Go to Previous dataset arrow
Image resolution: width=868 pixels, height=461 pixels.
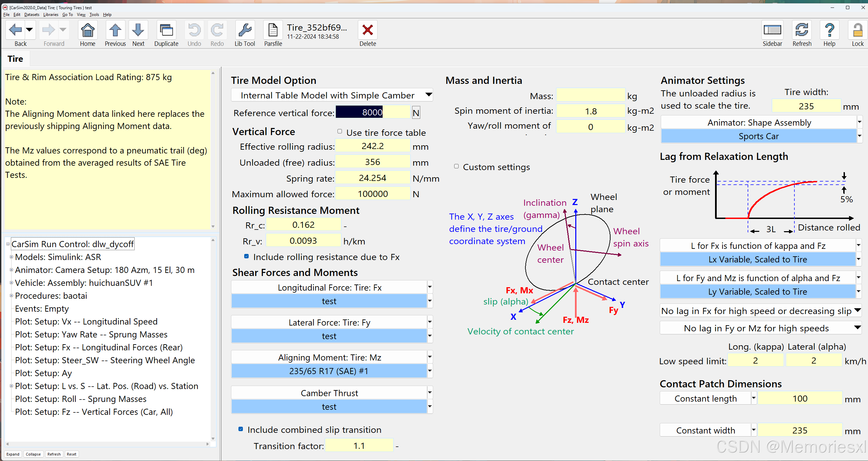coord(115,31)
